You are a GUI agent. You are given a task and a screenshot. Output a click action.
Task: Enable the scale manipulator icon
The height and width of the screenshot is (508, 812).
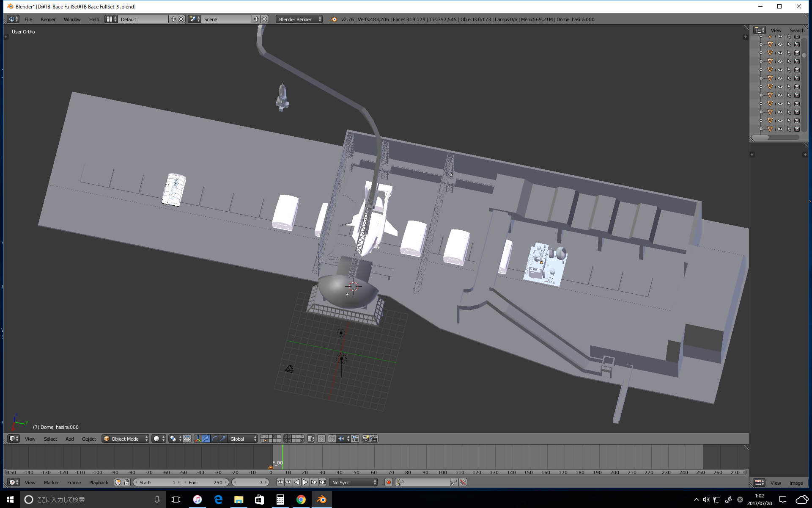point(223,439)
